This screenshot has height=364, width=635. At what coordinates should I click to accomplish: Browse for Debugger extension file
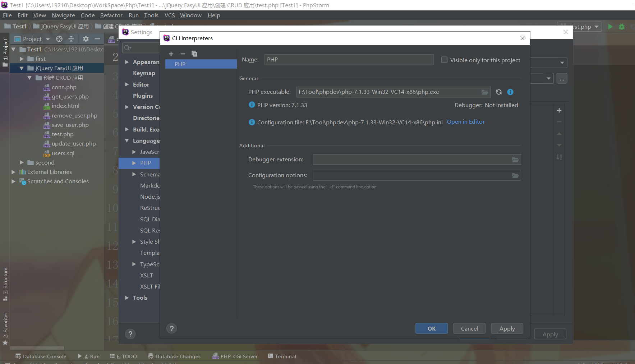(x=515, y=160)
